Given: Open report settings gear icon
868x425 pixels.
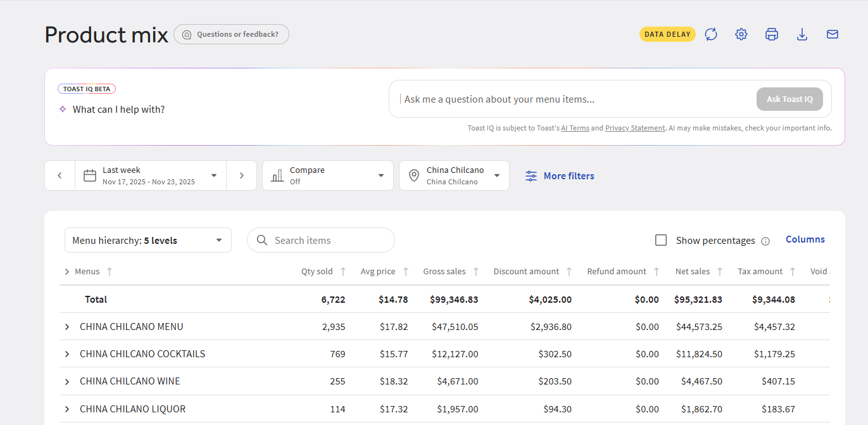Looking at the screenshot, I should coord(741,34).
